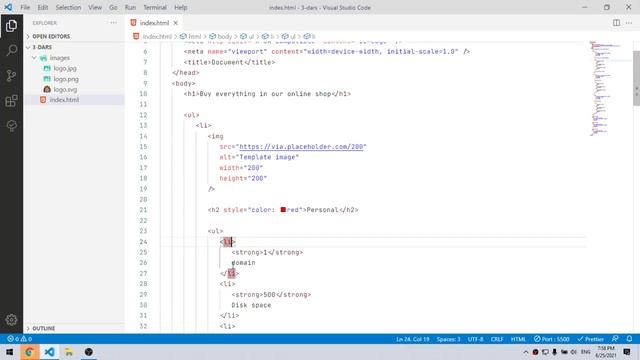Click the Port : 5500 Live Server indicator
The image size is (640, 360).
click(551, 339)
